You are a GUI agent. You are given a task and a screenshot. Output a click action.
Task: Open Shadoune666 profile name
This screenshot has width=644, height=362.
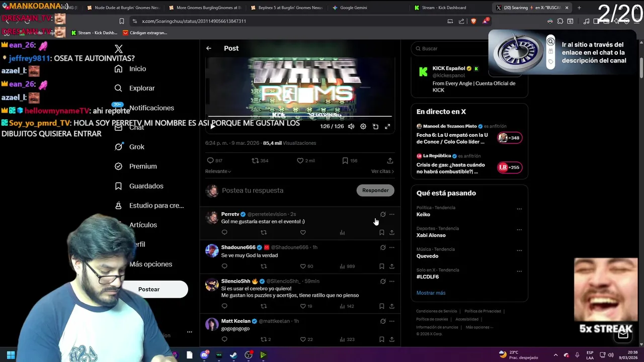[x=238, y=247]
